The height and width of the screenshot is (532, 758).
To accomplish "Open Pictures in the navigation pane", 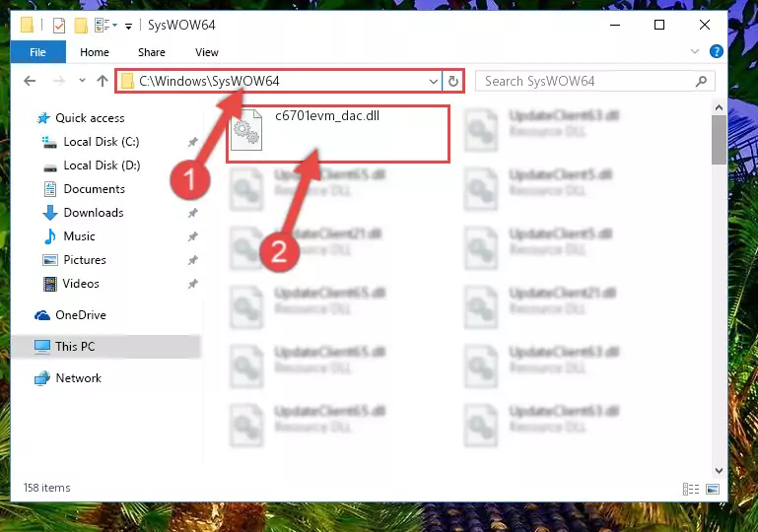I will point(84,260).
